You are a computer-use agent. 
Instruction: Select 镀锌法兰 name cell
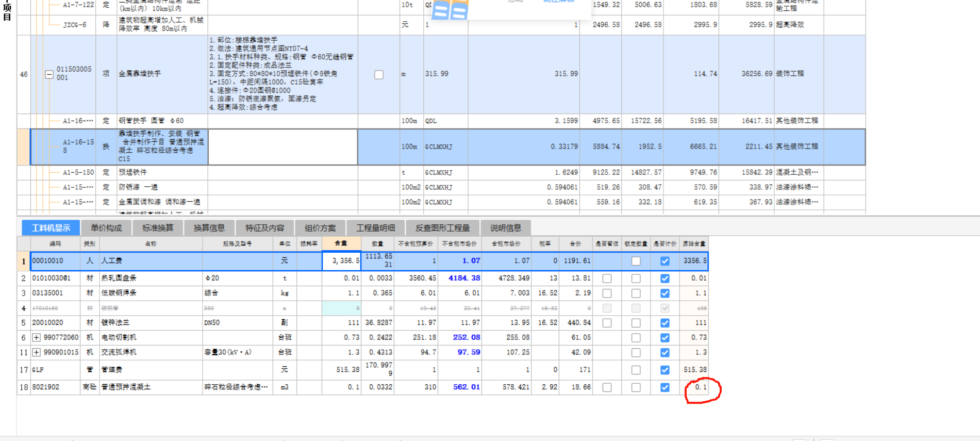coord(151,323)
